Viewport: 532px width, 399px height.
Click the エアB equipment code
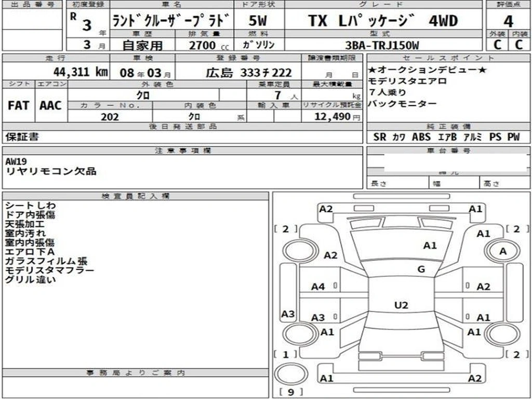447,137
